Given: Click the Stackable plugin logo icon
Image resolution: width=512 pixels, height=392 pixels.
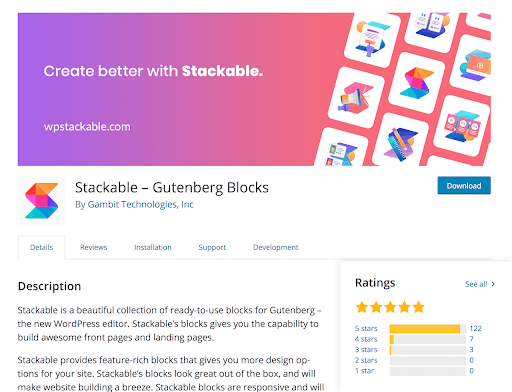Looking at the screenshot, I should [42, 201].
